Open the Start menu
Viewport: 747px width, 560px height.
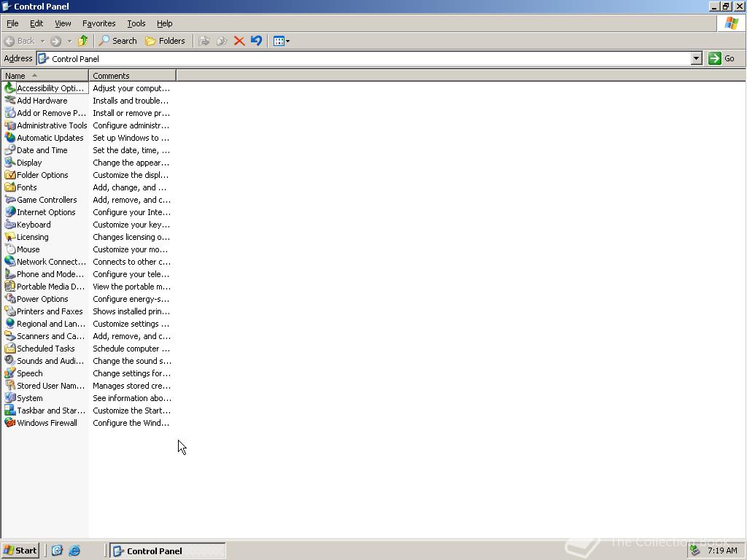(x=20, y=551)
